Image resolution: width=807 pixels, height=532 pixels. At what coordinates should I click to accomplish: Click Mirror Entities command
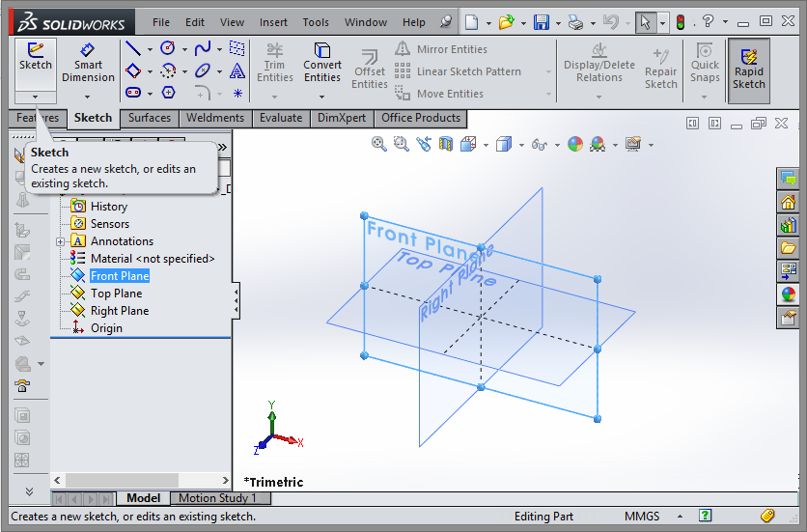[442, 49]
